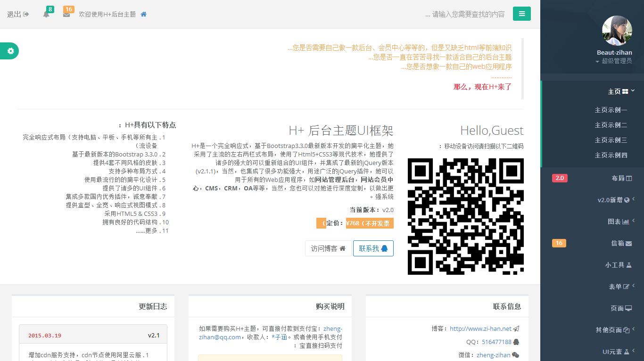The width and height of the screenshot is (644, 361).
Task: Collapse the 主页 sidebar menu
Action: point(620,91)
